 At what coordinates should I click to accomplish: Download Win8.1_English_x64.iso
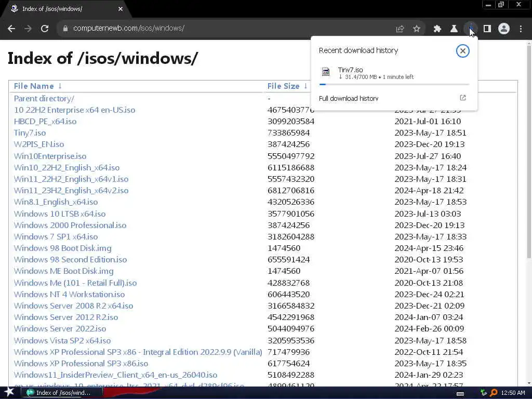56,202
